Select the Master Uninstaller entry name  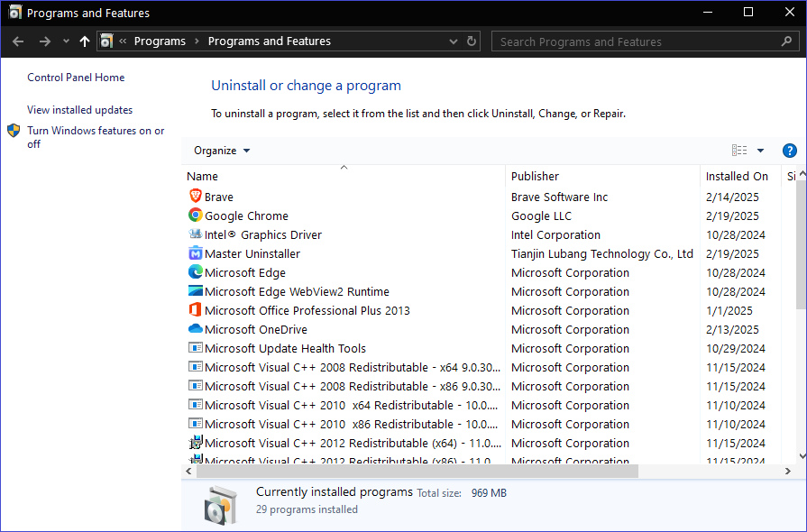point(252,253)
